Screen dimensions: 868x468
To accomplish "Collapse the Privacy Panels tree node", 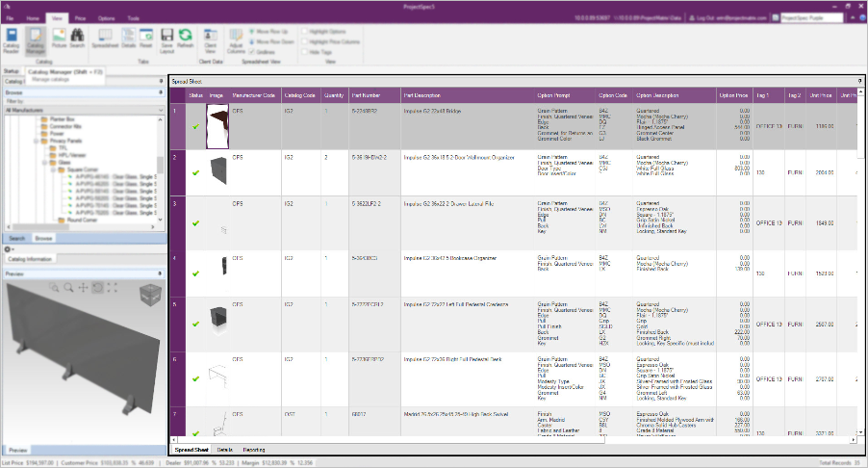I will [x=37, y=141].
